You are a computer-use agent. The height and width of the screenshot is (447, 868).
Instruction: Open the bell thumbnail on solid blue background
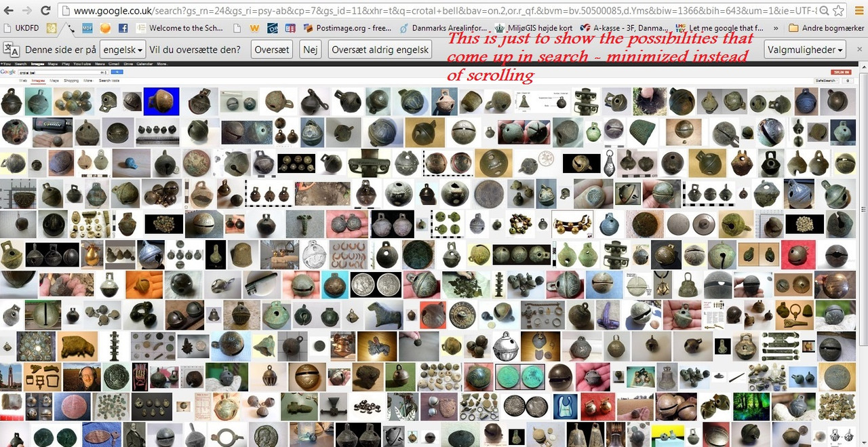161,101
